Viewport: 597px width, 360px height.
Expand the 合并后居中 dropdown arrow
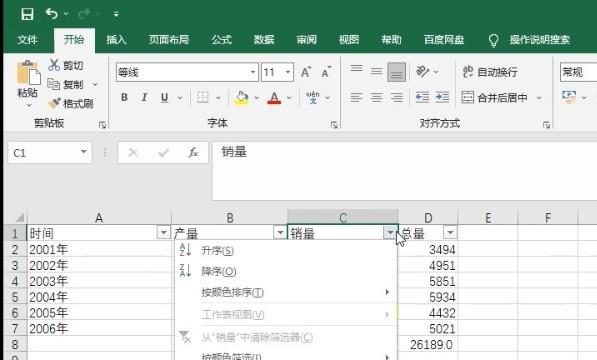click(539, 98)
